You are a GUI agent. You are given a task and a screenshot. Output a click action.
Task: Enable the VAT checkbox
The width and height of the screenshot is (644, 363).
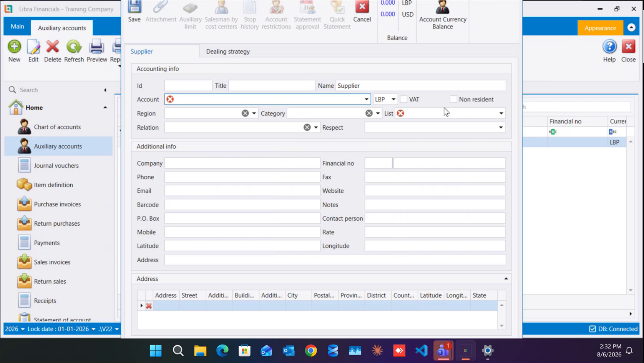(403, 99)
